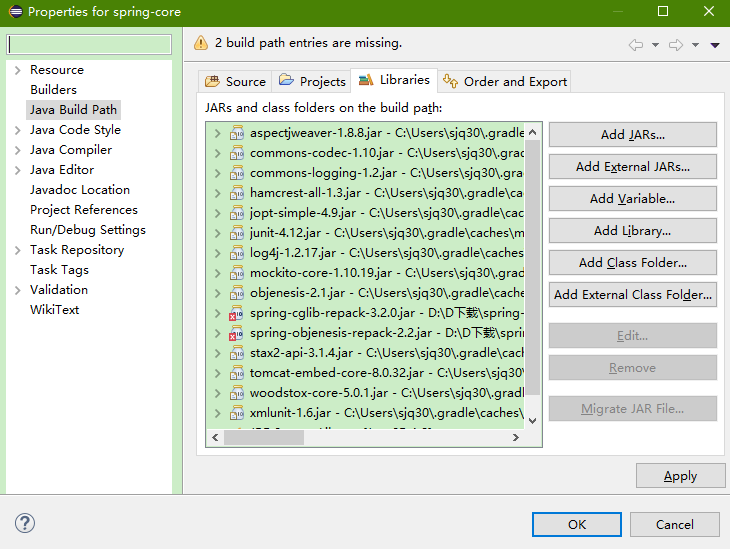Click the back navigation arrow icon

pyautogui.click(x=635, y=44)
